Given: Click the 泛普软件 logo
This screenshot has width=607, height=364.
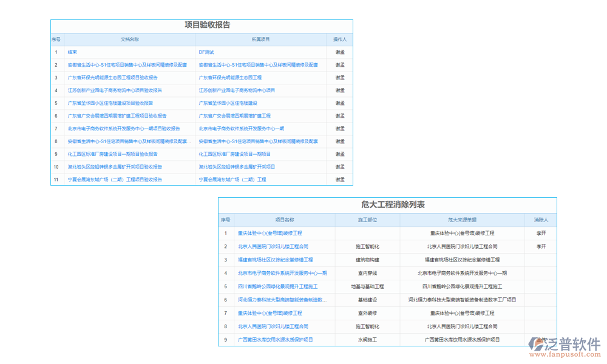Looking at the screenshot, I should 564,343.
